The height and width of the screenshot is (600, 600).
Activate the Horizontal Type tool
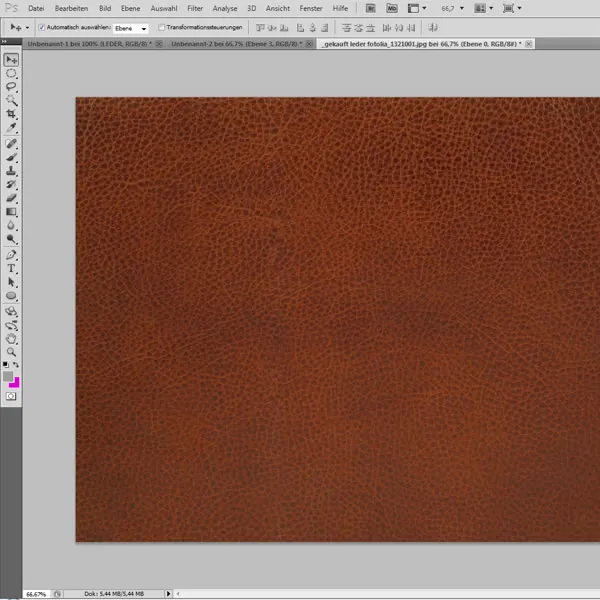(12, 268)
